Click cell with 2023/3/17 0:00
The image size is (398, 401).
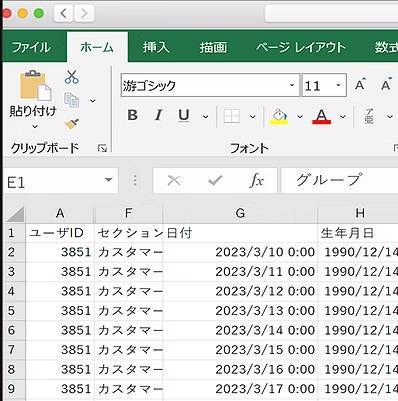240,389
